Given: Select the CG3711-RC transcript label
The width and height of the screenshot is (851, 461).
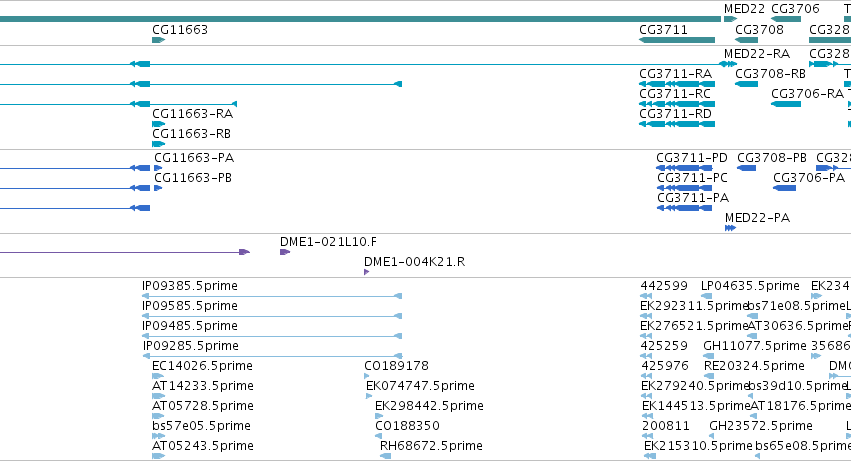Looking at the screenshot, I should [675, 94].
